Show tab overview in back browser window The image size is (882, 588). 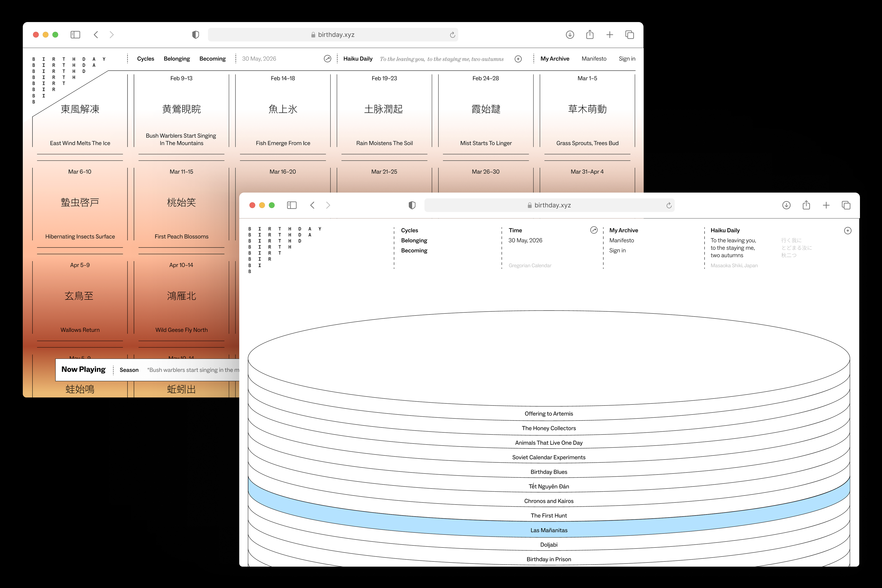point(630,35)
